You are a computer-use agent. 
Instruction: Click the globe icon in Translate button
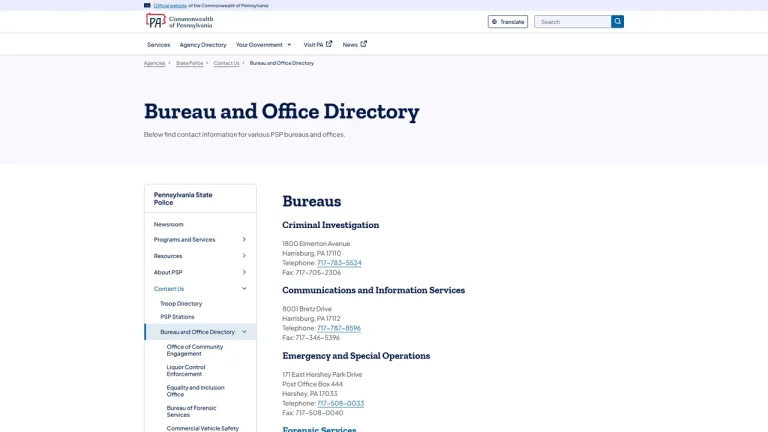[x=494, y=22]
